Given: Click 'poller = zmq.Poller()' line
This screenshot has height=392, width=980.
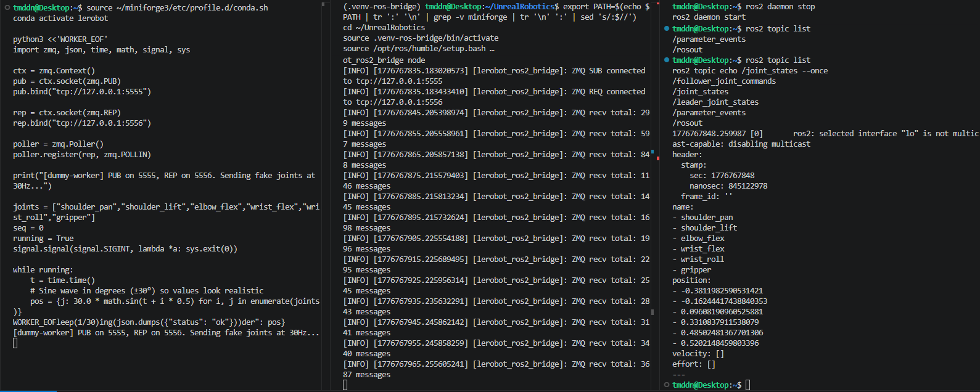Looking at the screenshot, I should (59, 144).
